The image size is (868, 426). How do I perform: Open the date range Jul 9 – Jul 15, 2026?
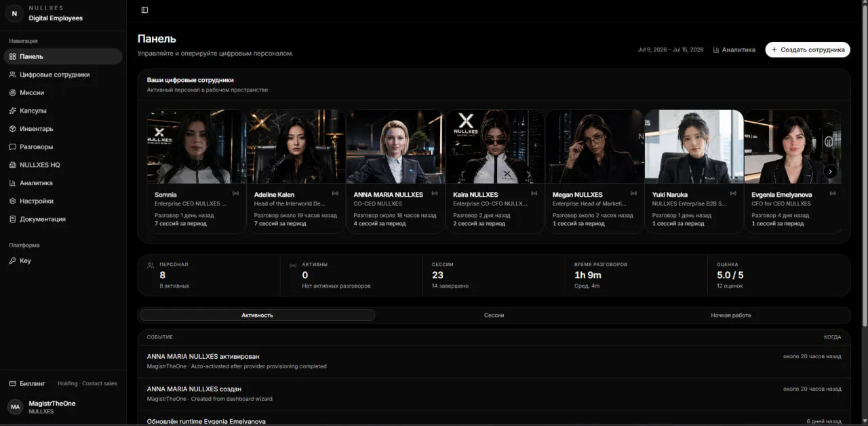coord(671,50)
